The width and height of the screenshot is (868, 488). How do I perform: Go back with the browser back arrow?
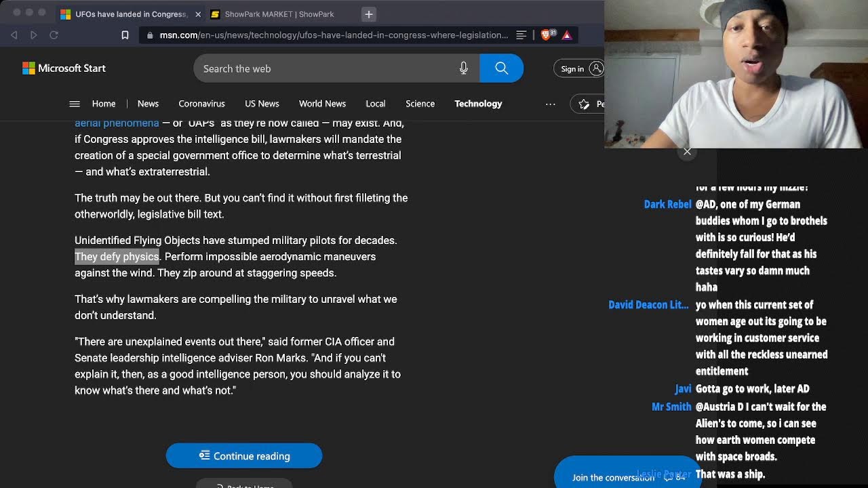(14, 35)
